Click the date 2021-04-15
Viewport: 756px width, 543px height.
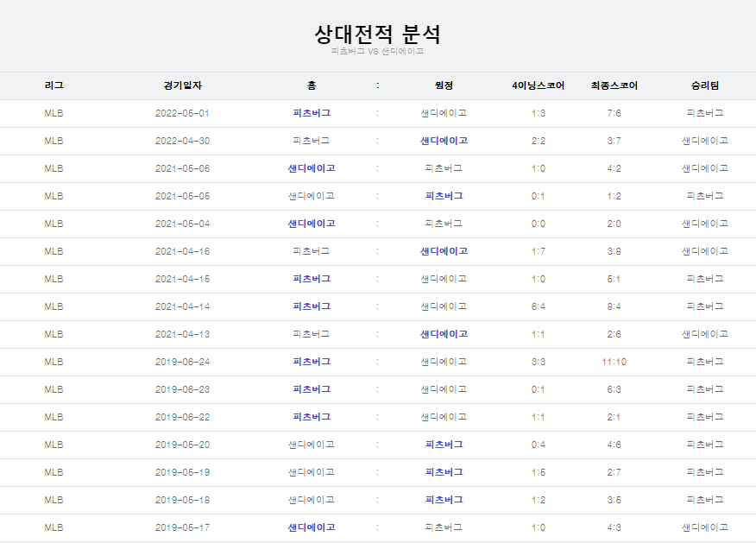pos(182,279)
